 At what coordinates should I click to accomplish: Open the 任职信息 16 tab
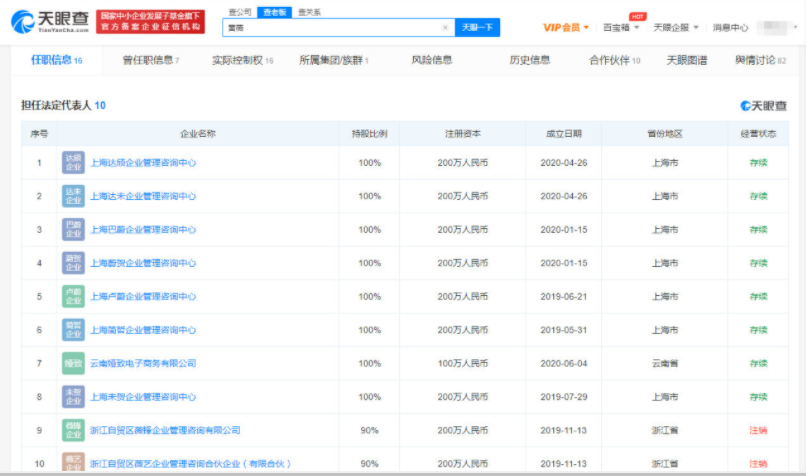click(57, 60)
